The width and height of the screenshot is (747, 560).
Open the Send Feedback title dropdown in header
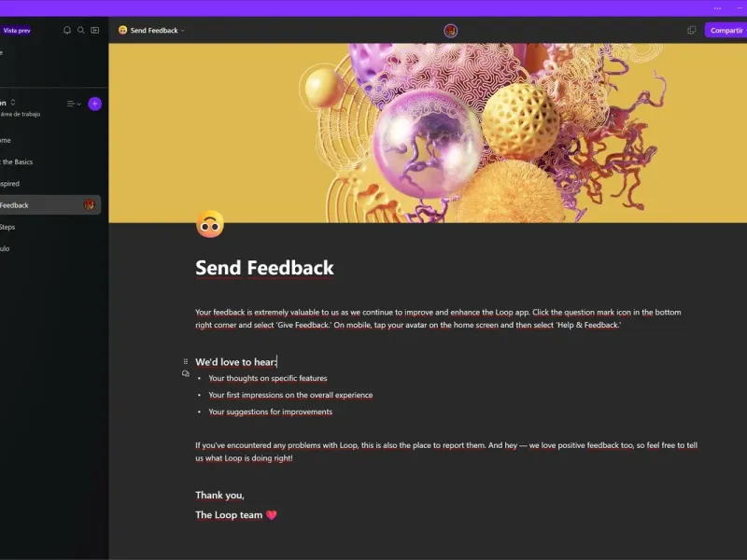[x=151, y=31]
